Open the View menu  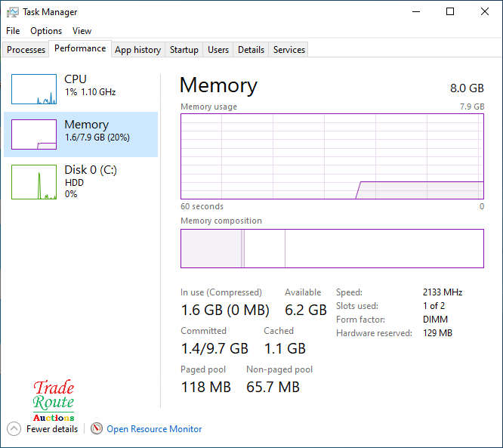[x=82, y=31]
